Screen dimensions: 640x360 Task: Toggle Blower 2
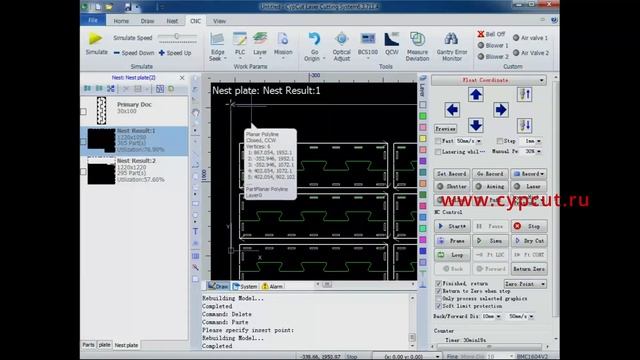(493, 56)
